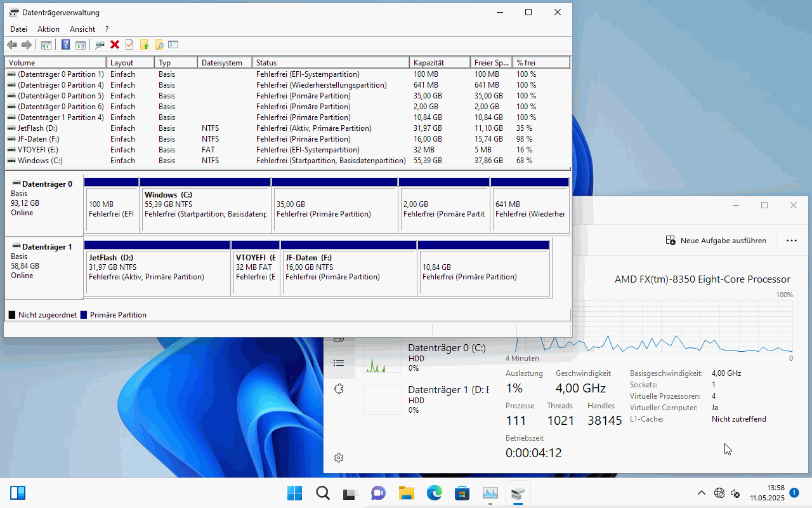Viewport: 812px width, 508px height.
Task: Toggle the action pane toolbar icon
Action: coord(81,44)
